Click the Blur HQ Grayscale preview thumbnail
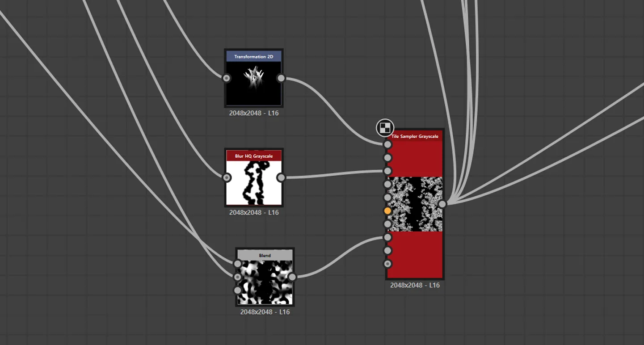 (x=254, y=183)
